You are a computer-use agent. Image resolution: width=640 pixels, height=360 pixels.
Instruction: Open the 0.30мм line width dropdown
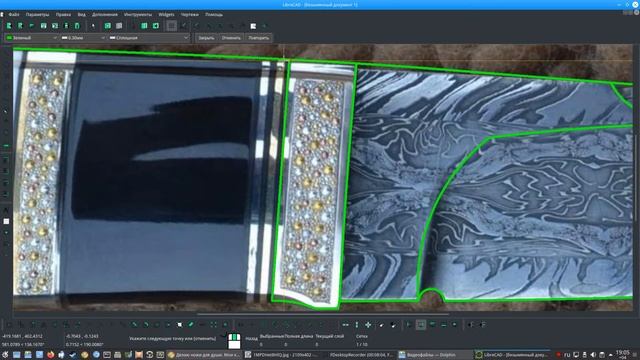[x=83, y=38]
